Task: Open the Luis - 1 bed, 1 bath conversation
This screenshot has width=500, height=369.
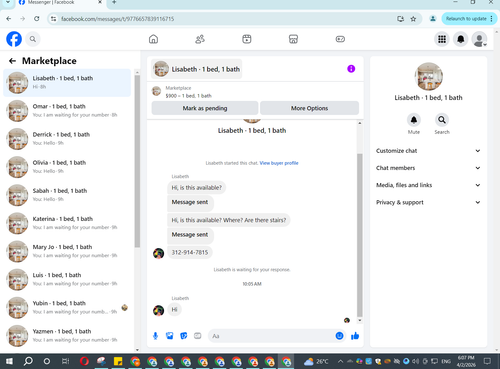Action: click(x=67, y=279)
